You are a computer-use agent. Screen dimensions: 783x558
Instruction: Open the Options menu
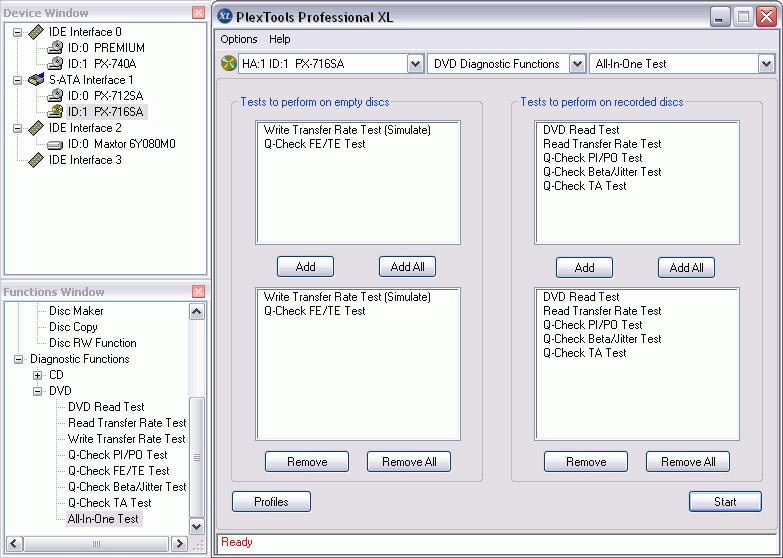point(239,39)
